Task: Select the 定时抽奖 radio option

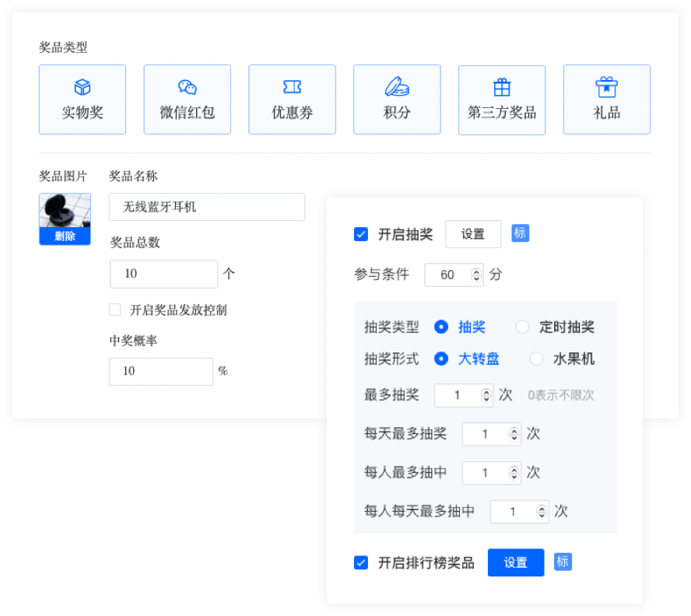Action: pyautogui.click(x=523, y=327)
